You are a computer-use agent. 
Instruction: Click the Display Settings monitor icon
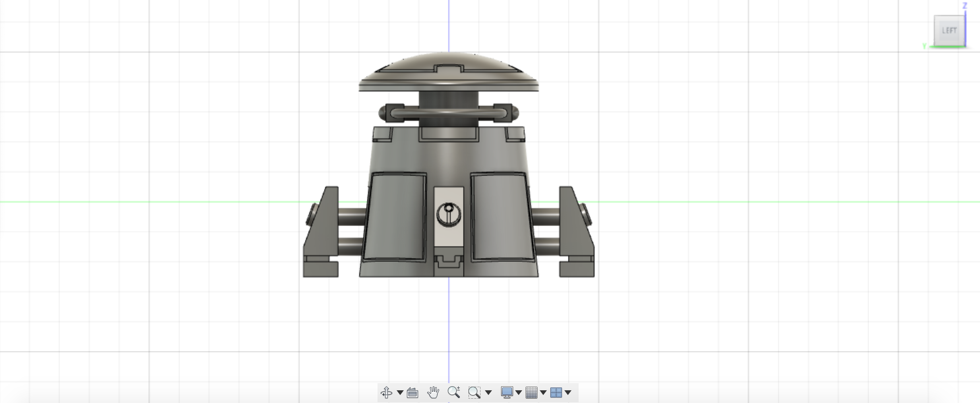click(507, 392)
